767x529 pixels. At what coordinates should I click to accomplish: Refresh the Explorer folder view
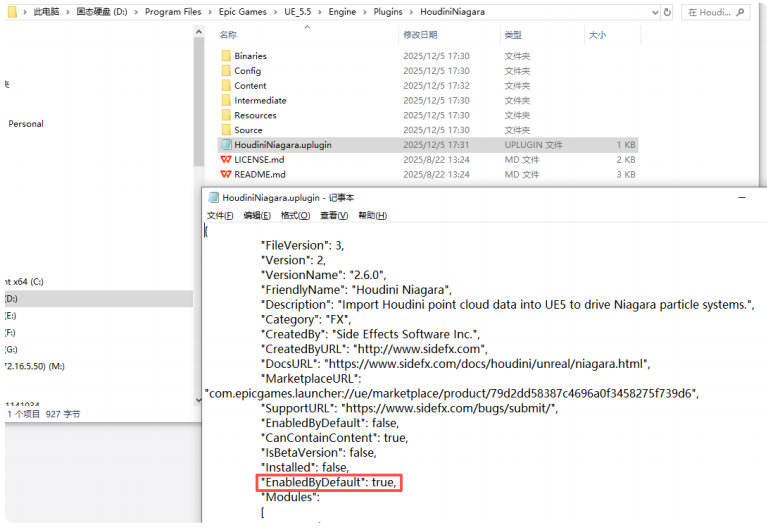coord(668,12)
